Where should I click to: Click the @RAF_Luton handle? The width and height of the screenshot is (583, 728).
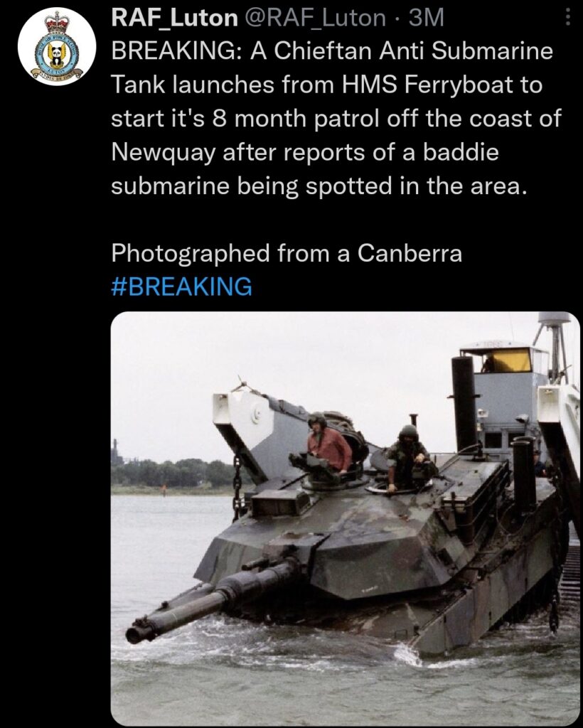[x=319, y=18]
